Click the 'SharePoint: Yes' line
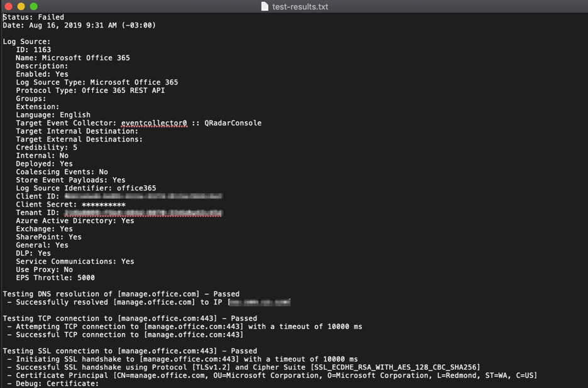The height and width of the screenshot is (388, 588). tap(49, 237)
